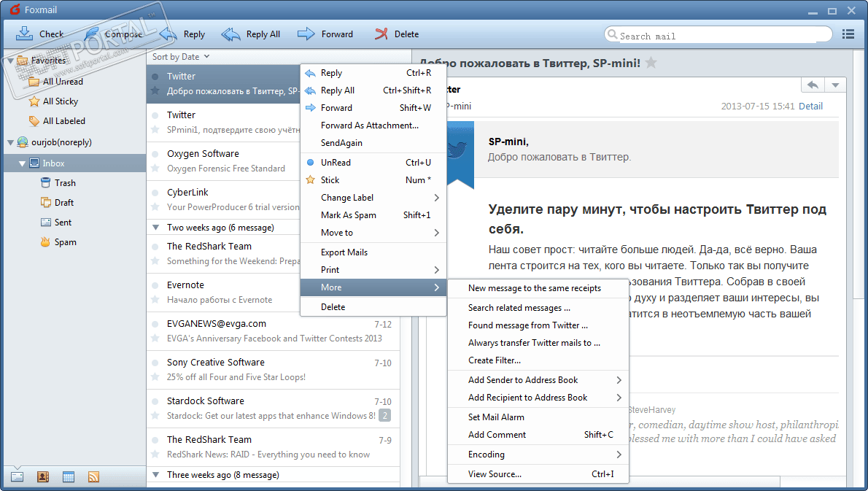Click the quick reply arrow in reading pane

813,85
